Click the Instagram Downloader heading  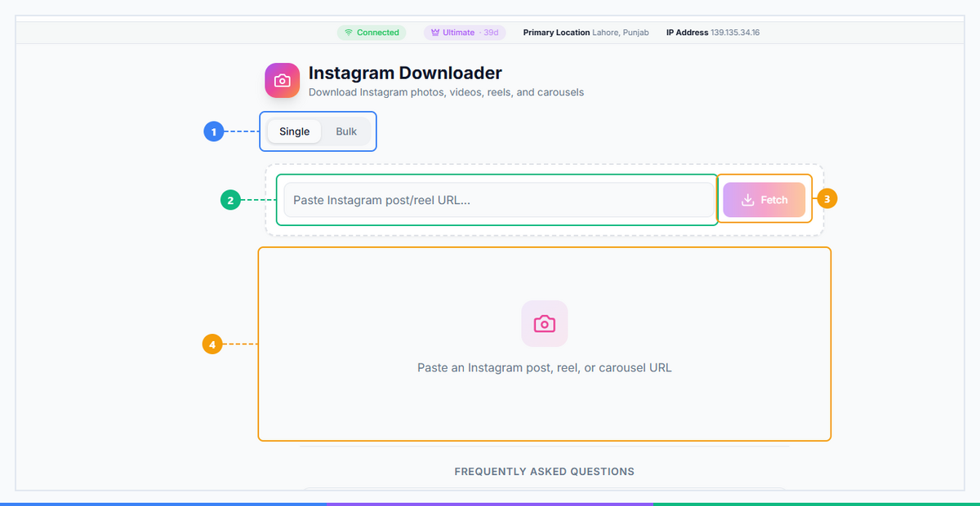tap(405, 73)
